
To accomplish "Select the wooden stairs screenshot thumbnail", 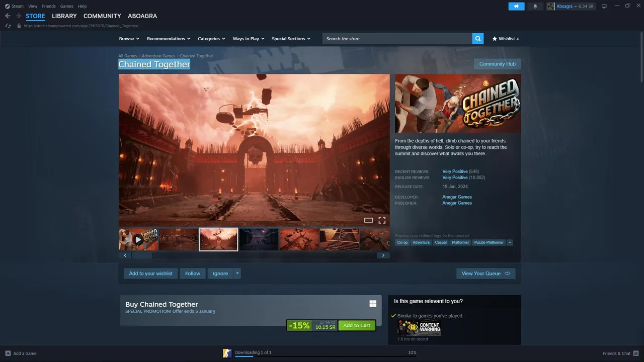I will [339, 239].
